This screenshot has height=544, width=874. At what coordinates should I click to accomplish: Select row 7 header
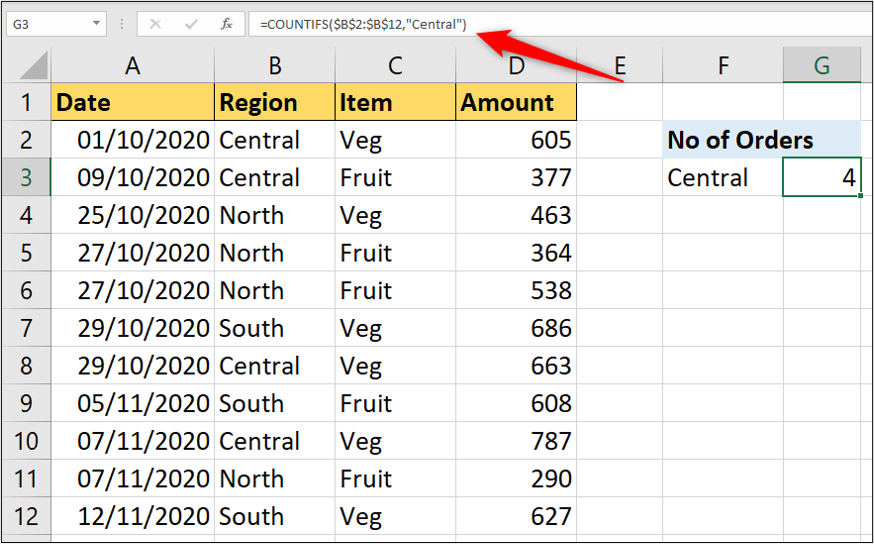pos(26,328)
